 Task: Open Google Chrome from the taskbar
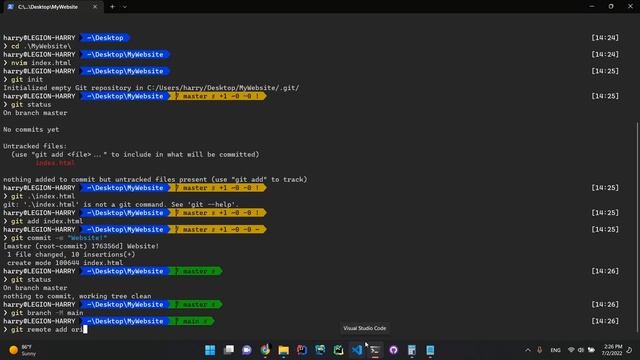(x=265, y=350)
